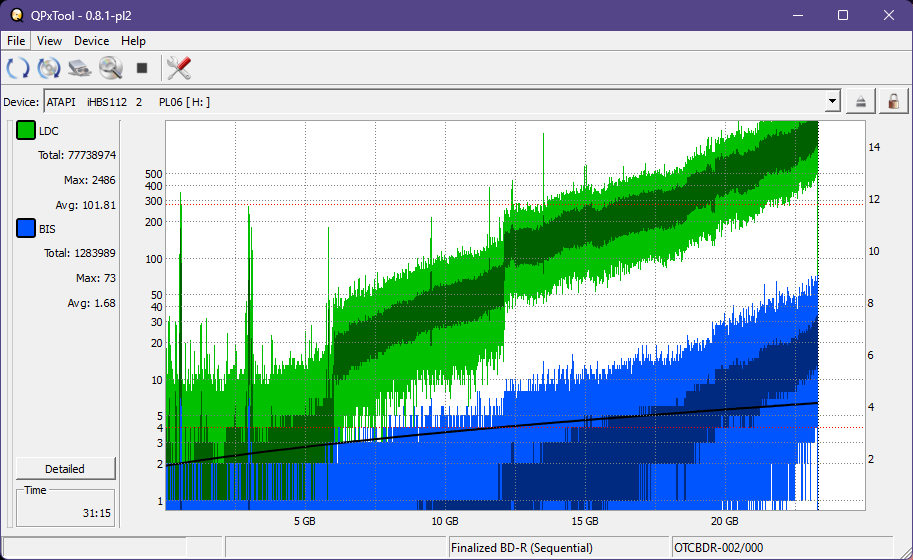Open the View menu

coord(49,41)
